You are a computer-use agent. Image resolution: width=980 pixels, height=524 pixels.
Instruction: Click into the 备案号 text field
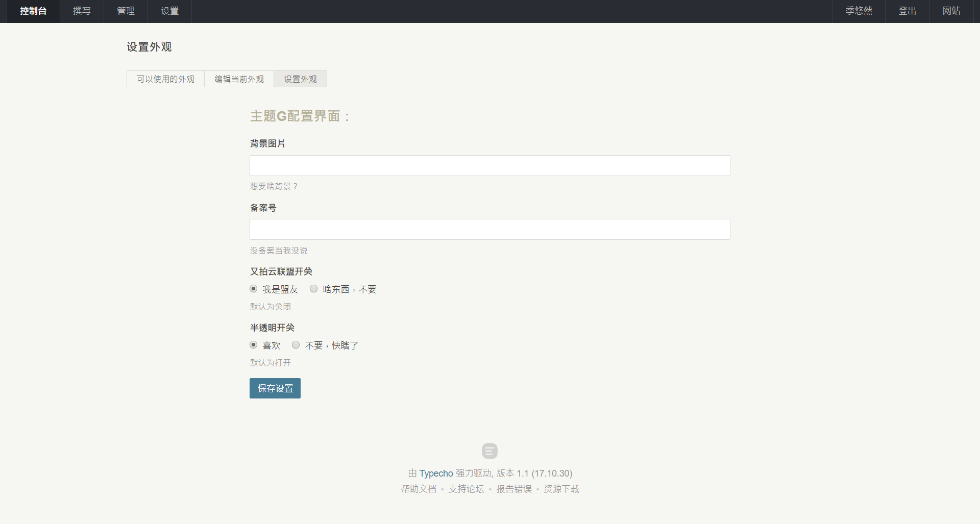pyautogui.click(x=489, y=230)
